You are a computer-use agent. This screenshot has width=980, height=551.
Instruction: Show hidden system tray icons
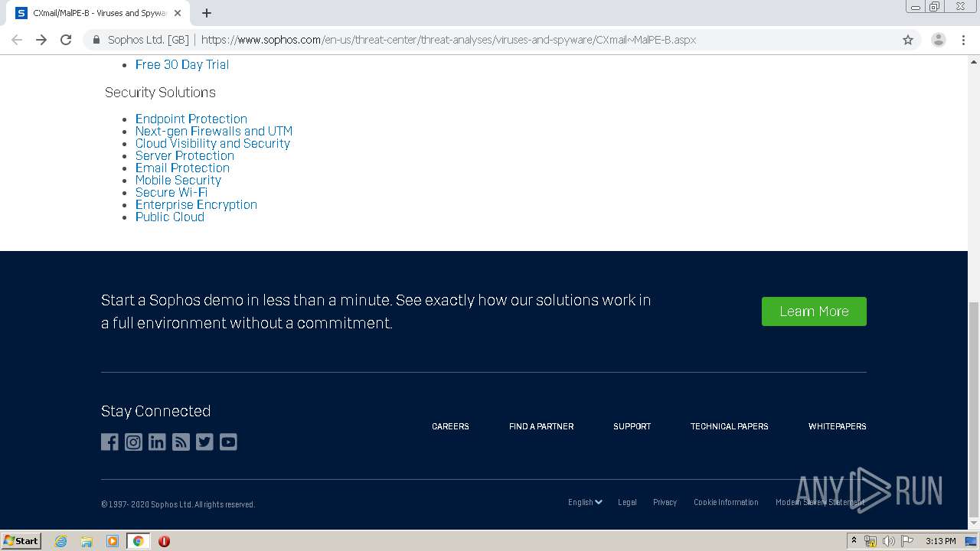[x=854, y=541]
